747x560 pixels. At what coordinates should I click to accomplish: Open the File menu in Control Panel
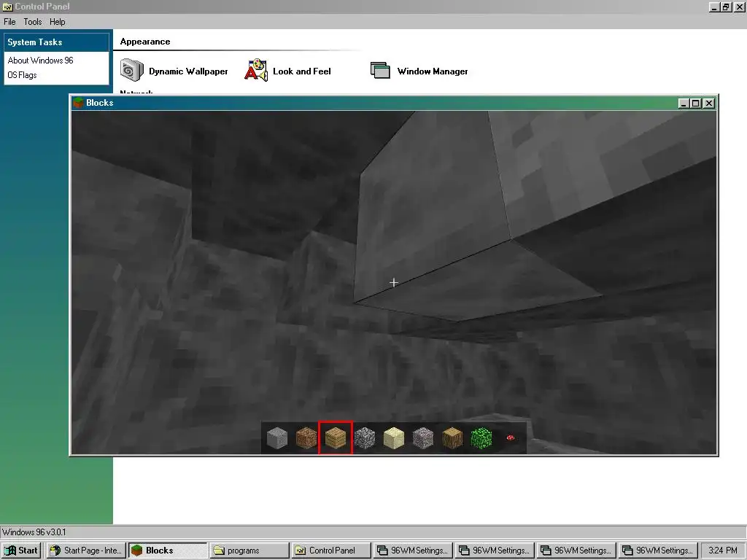(9, 22)
